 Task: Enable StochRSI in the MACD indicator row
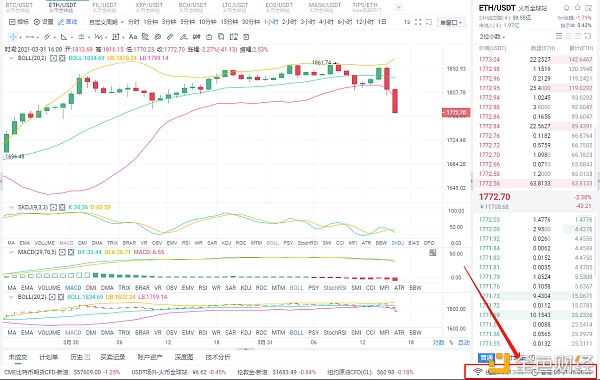point(334,288)
